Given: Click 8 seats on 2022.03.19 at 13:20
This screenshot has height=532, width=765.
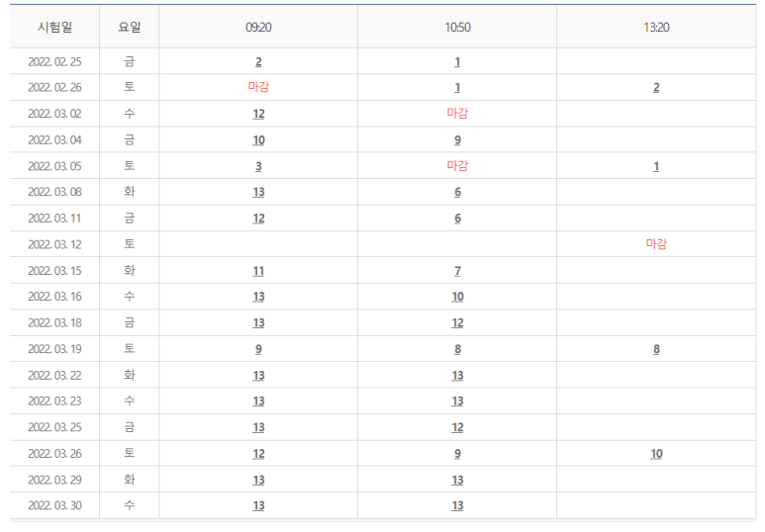Looking at the screenshot, I should click(656, 349).
